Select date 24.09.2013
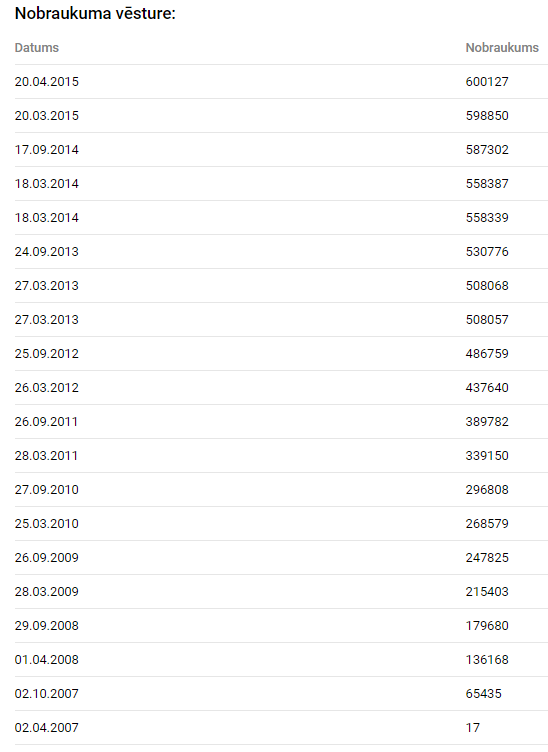548x752 pixels. 47,252
